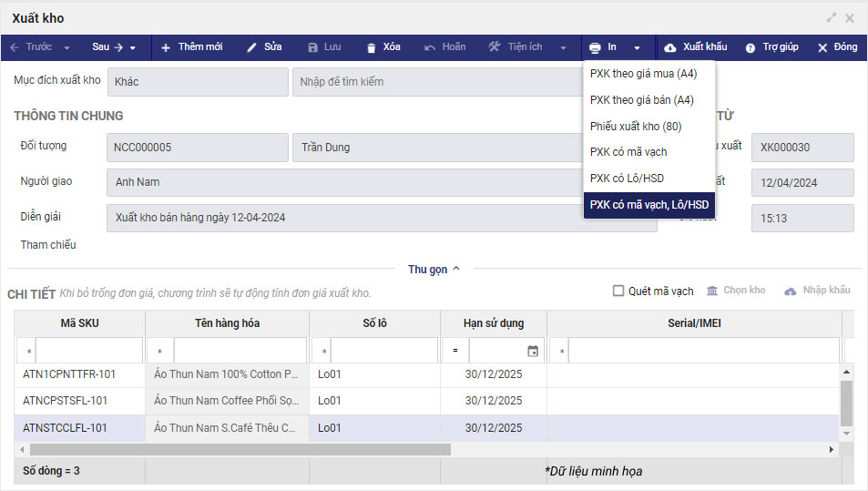Click the Hoãn undo arrow icon
The height and width of the screenshot is (491, 868).
tap(430, 48)
